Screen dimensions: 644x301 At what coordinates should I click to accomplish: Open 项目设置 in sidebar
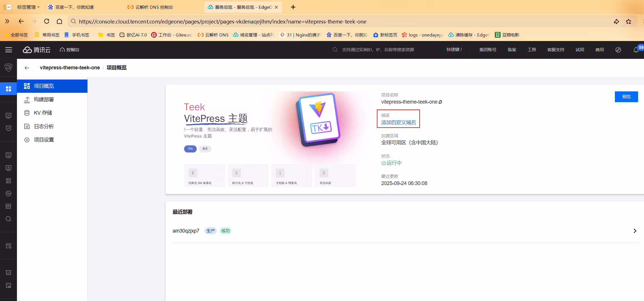pyautogui.click(x=52, y=140)
